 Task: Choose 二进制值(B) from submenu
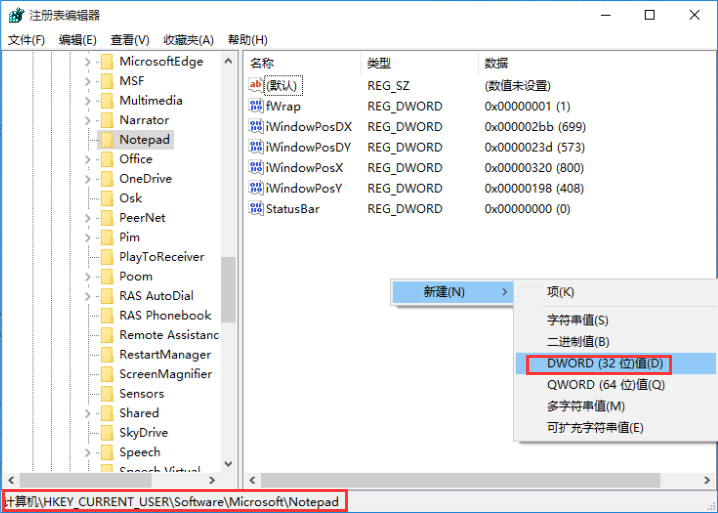pyautogui.click(x=615, y=342)
